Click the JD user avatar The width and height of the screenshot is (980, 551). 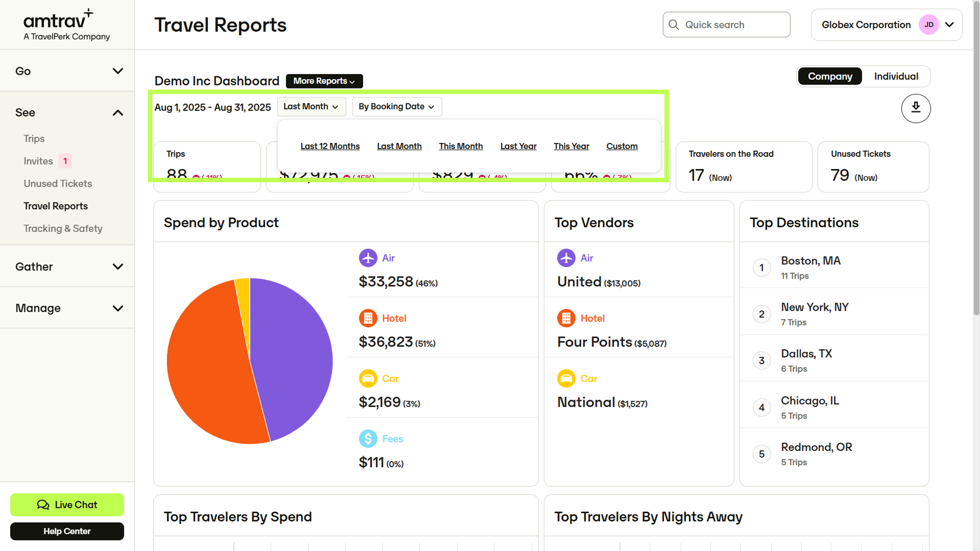tap(929, 25)
